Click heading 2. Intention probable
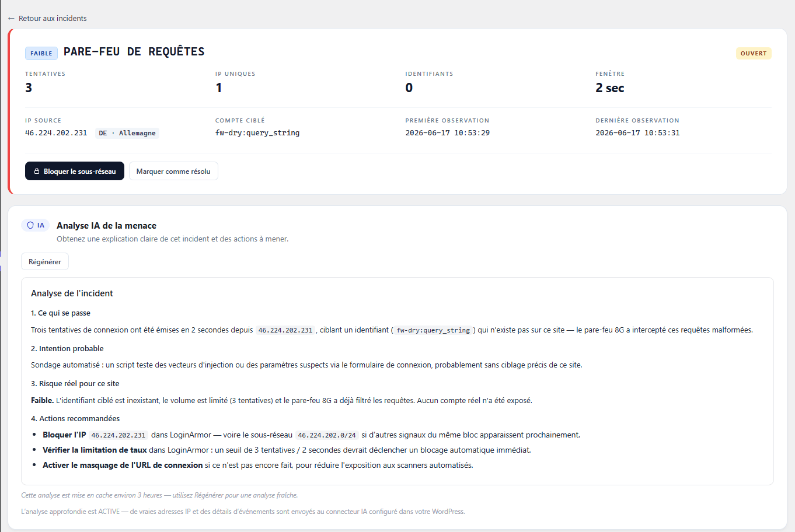The image size is (795, 532). 67,348
